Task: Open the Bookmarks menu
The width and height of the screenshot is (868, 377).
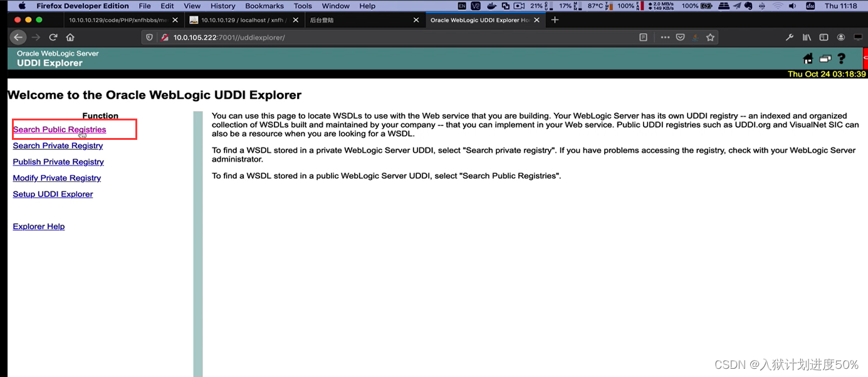Action: tap(264, 6)
